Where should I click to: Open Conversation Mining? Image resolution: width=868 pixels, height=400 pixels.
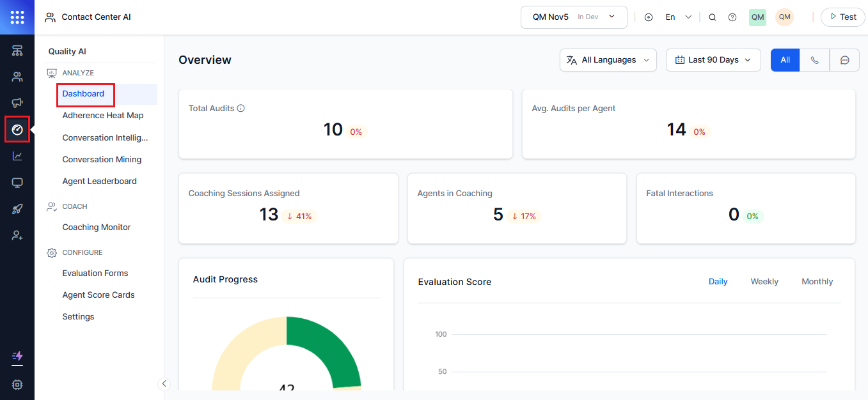coord(101,160)
